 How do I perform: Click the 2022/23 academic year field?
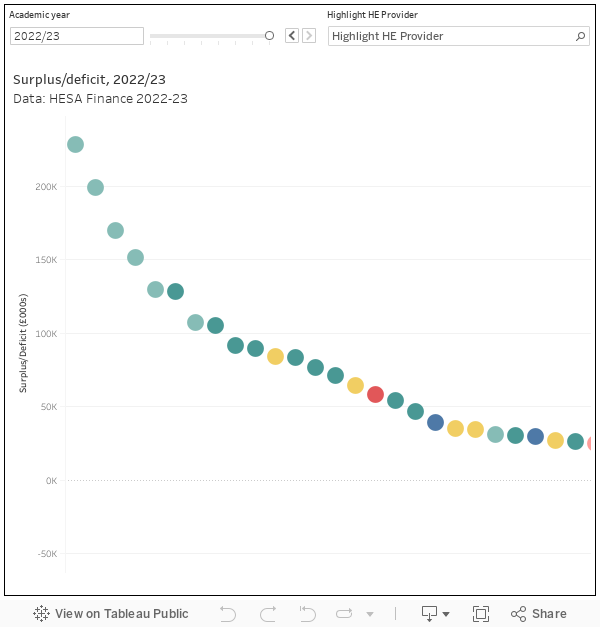(77, 36)
